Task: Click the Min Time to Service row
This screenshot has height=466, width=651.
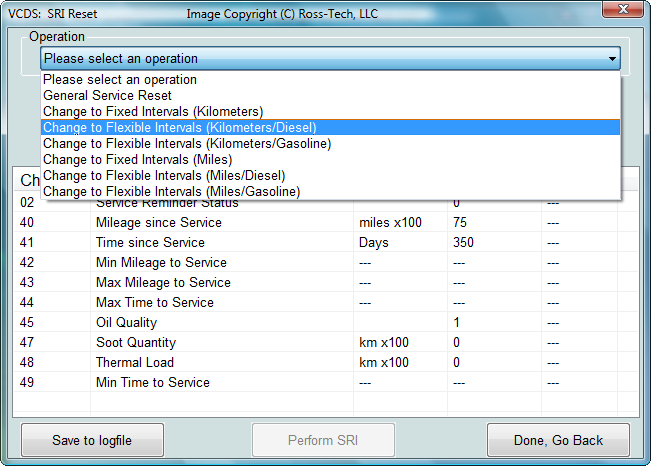Action: (153, 382)
